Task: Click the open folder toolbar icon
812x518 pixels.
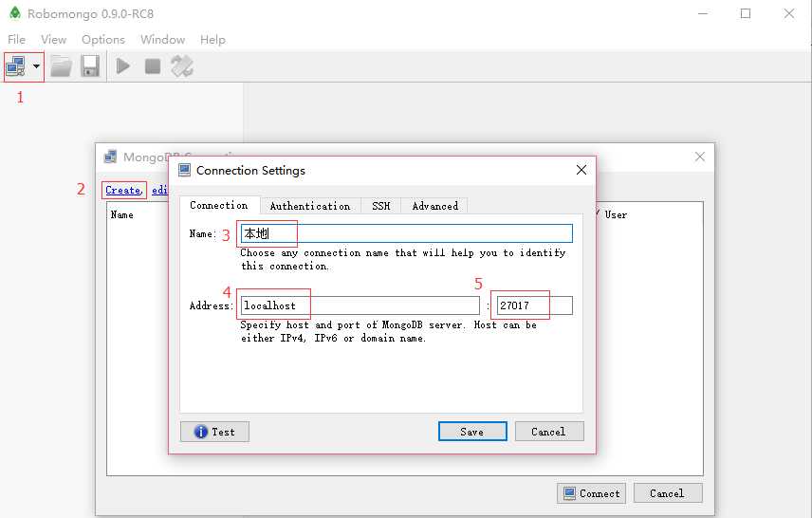Action: click(61, 66)
